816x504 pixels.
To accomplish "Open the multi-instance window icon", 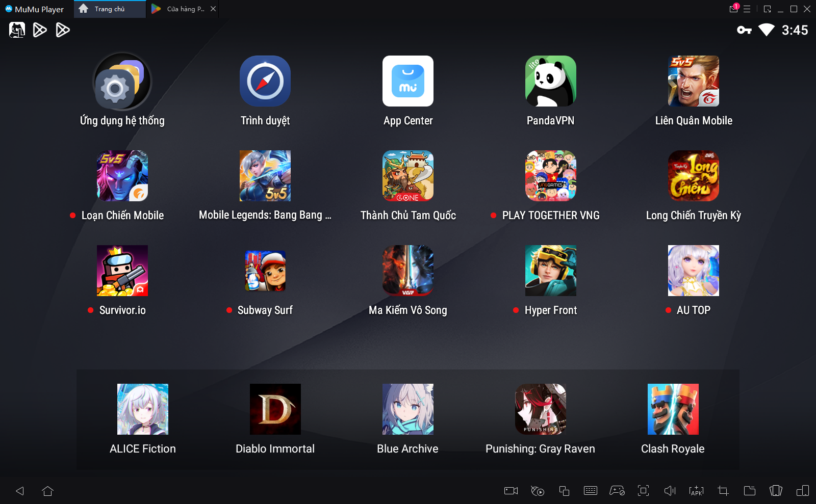I will tap(564, 491).
